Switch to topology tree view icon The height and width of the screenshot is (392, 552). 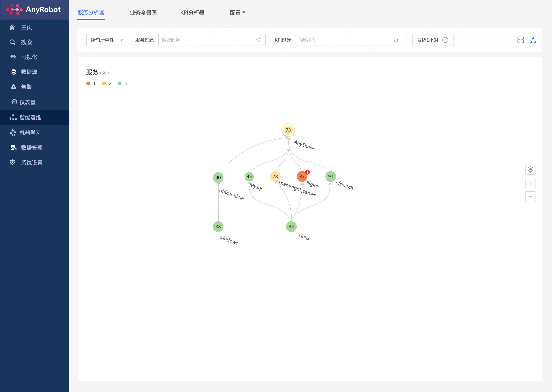pos(533,40)
